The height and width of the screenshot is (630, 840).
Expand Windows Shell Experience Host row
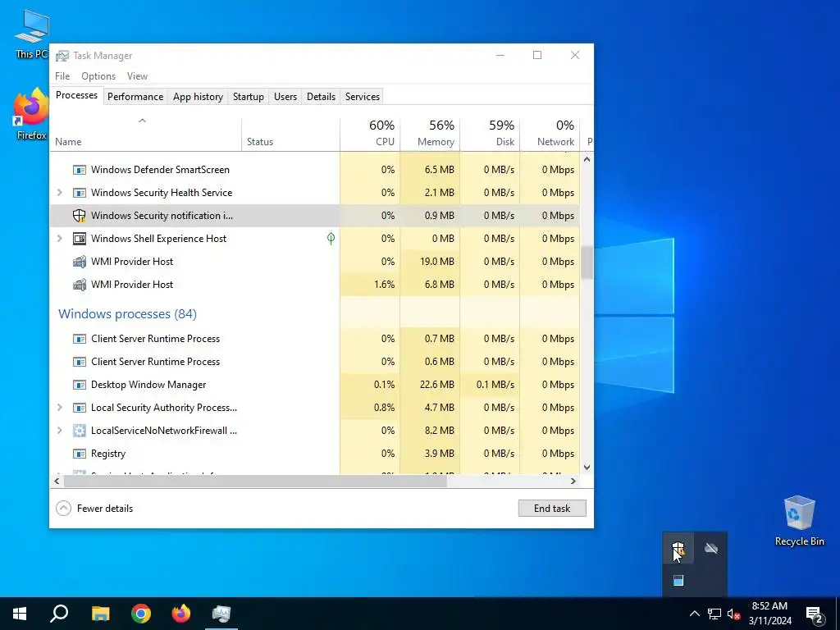(x=59, y=239)
